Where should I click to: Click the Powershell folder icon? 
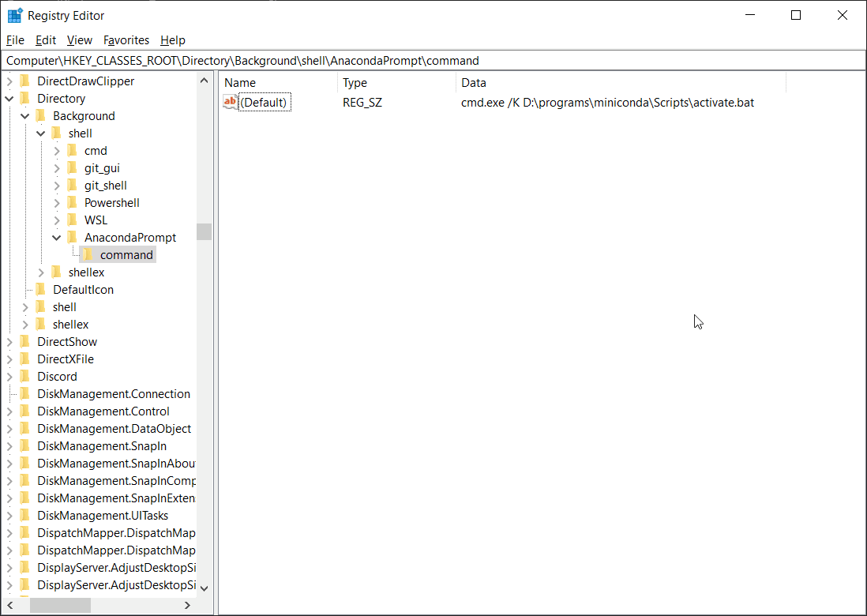(x=73, y=203)
